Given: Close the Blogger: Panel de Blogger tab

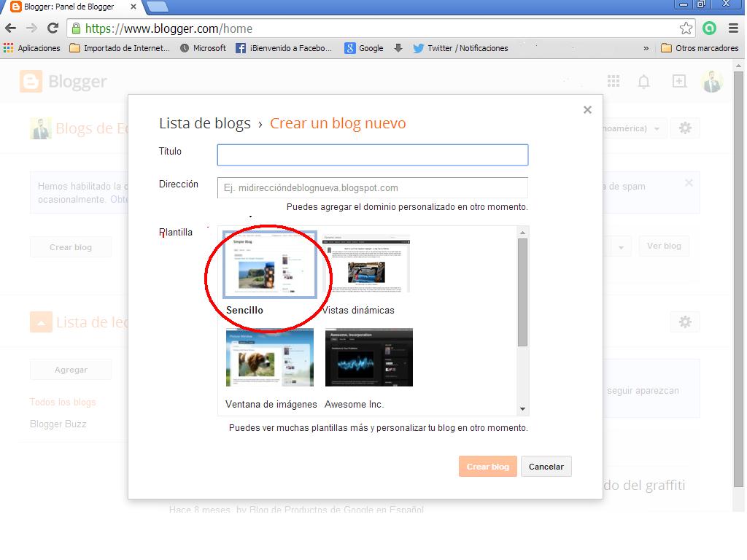Looking at the screenshot, I should (x=134, y=7).
